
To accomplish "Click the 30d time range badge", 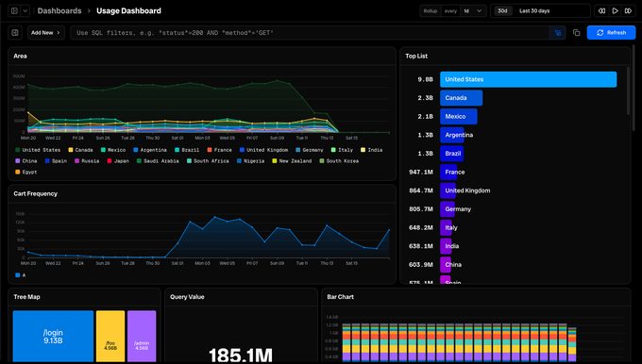I will click(502, 11).
